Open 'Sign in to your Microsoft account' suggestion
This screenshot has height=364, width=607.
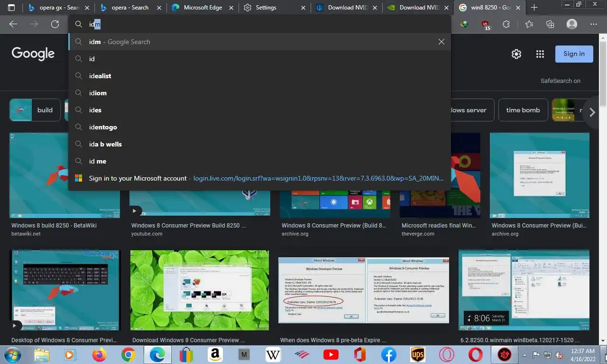click(x=260, y=178)
